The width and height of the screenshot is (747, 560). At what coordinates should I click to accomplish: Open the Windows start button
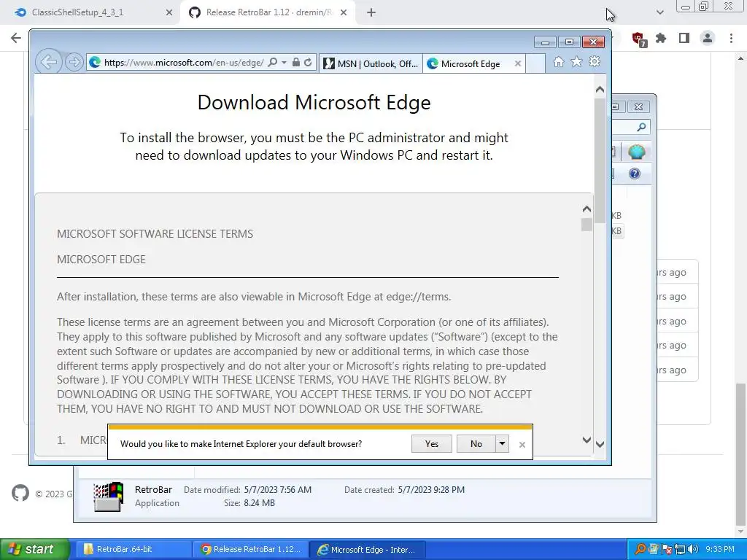coord(34,549)
